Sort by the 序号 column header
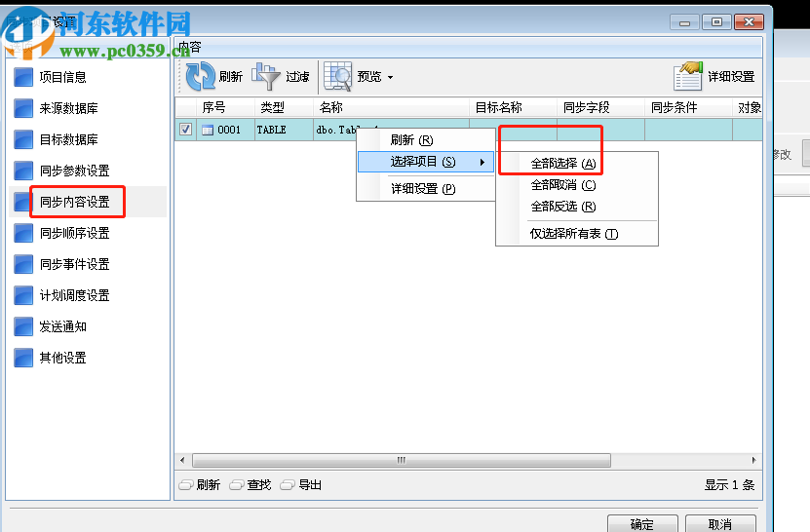 coord(225,107)
